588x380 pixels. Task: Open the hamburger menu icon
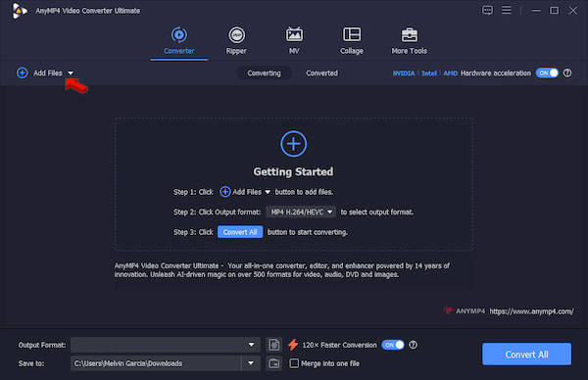pyautogui.click(x=507, y=10)
